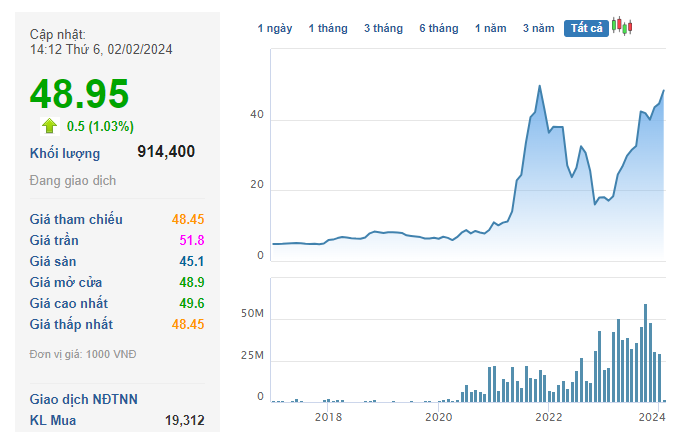
Task: Select the "3 năm" time range
Action: coord(538,29)
